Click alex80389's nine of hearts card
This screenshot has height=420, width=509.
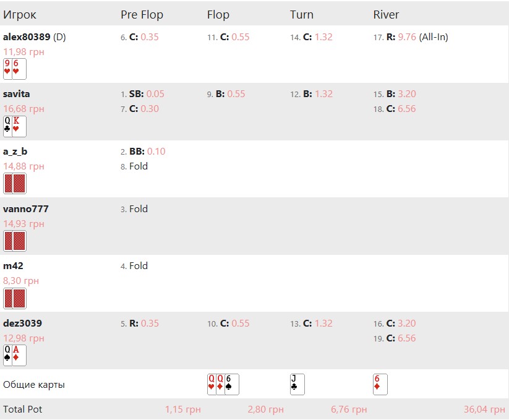(7, 69)
